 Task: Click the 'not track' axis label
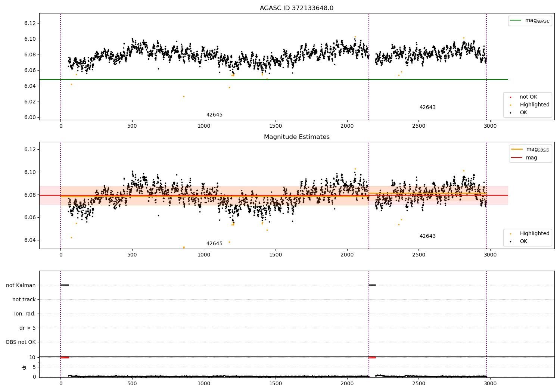point(24,300)
